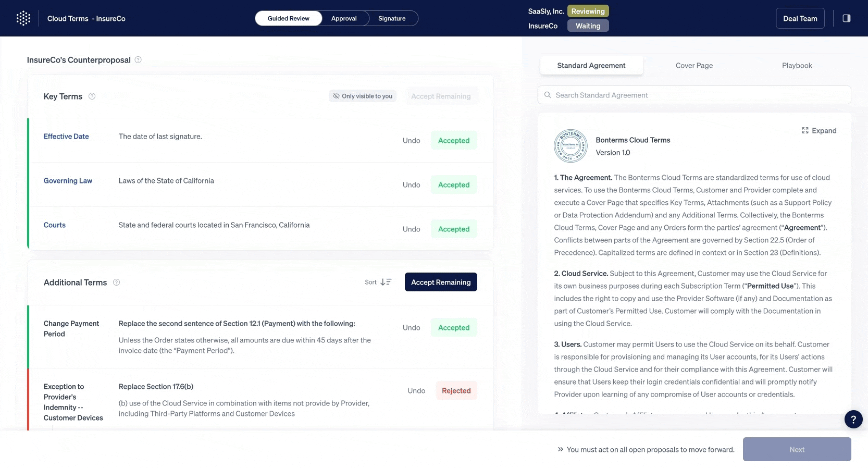Screen dimensions: 868x468
Task: Click the search magnifier icon
Action: [548, 95]
